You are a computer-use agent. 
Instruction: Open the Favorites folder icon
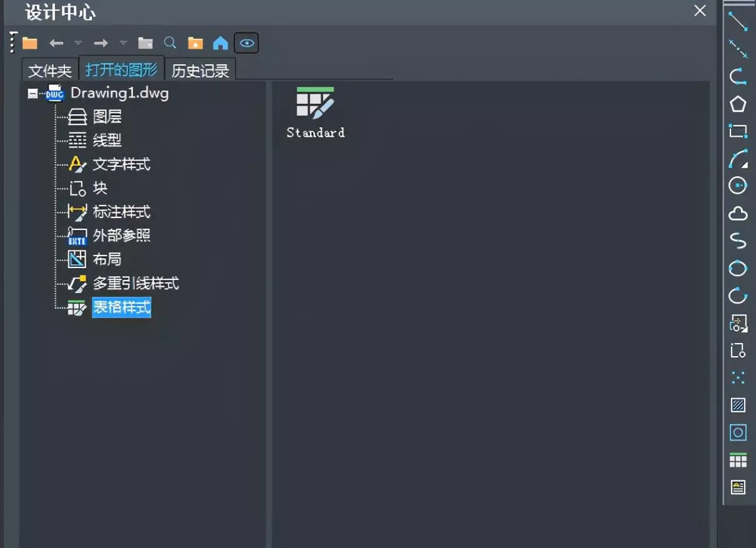coord(196,43)
